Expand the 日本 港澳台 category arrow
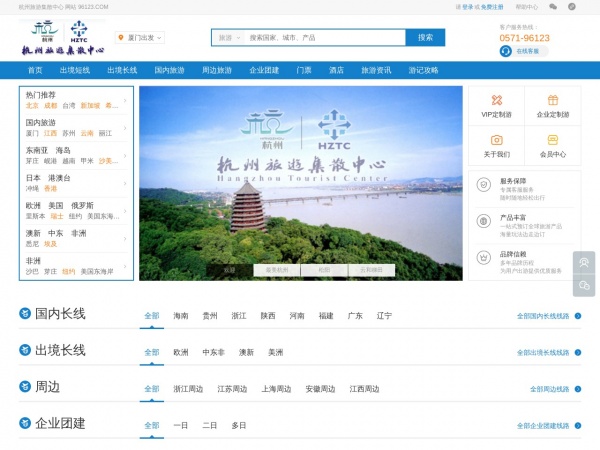 coord(125,184)
